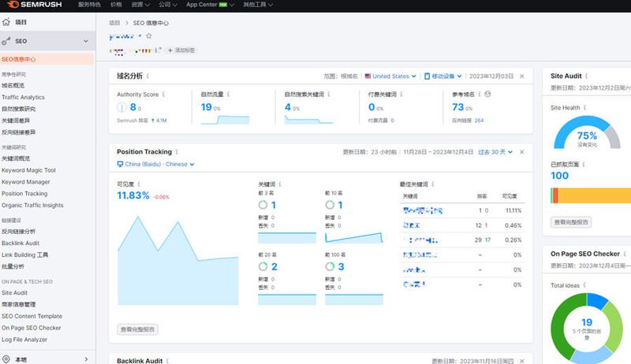This screenshot has width=631, height=364.
Task: Click 查看完整报告 button in Position Tracking
Action: (137, 329)
